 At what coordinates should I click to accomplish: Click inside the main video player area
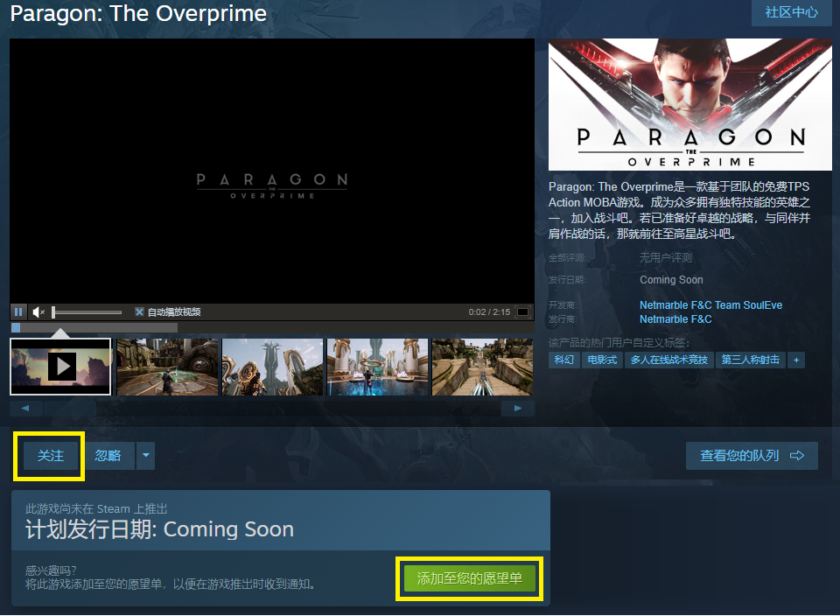tap(272, 171)
